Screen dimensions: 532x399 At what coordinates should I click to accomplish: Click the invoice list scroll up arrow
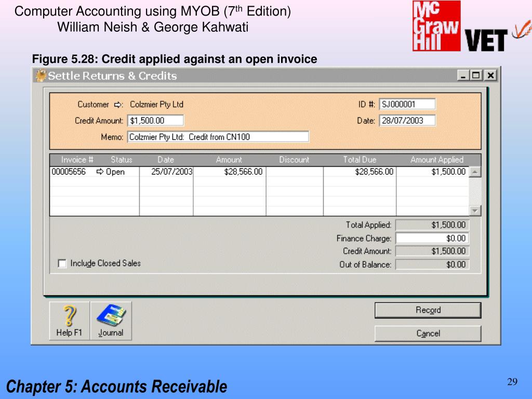pyautogui.click(x=475, y=172)
